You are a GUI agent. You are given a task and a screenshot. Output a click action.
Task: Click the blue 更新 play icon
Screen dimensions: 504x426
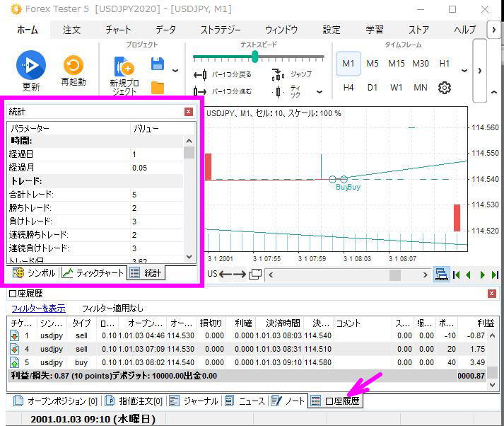pos(31,65)
